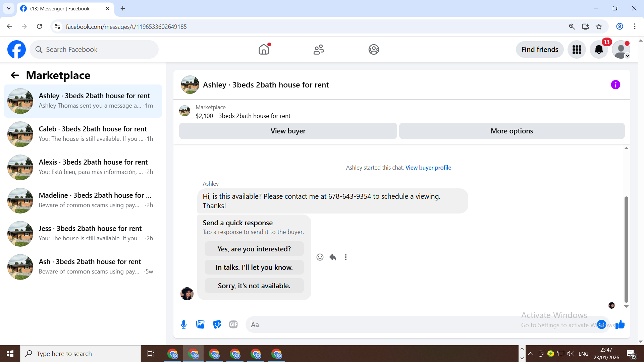Open the attach photo icon

200,324
